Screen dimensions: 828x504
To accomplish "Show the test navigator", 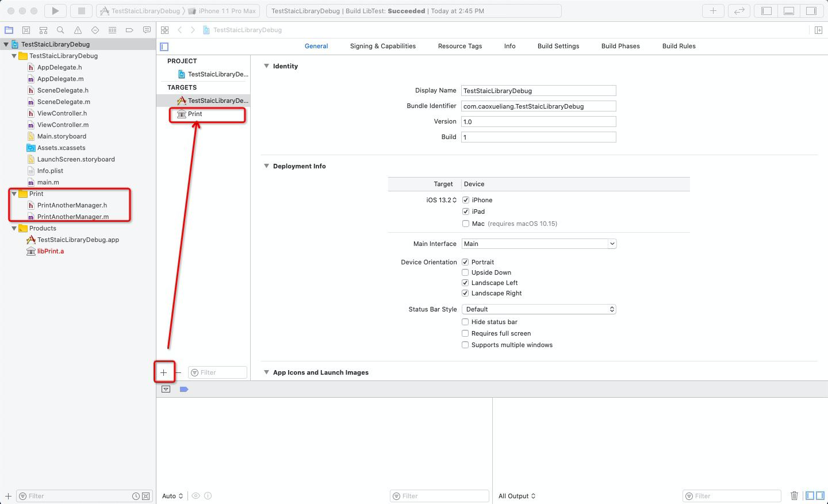I will [95, 30].
